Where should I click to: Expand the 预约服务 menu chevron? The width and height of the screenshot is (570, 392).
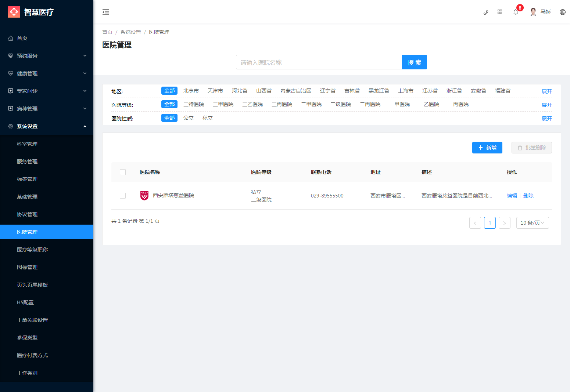tap(85, 56)
